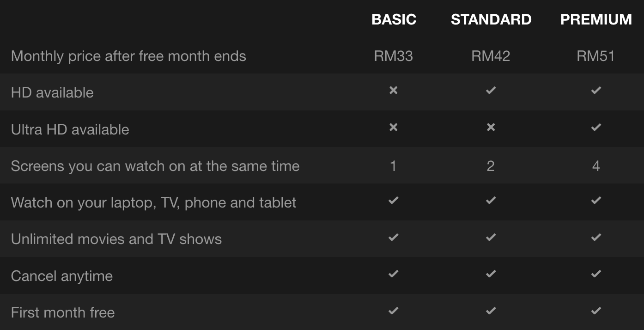
Task: Click Premium's Watch on laptop checkmark
Action: click(x=596, y=200)
